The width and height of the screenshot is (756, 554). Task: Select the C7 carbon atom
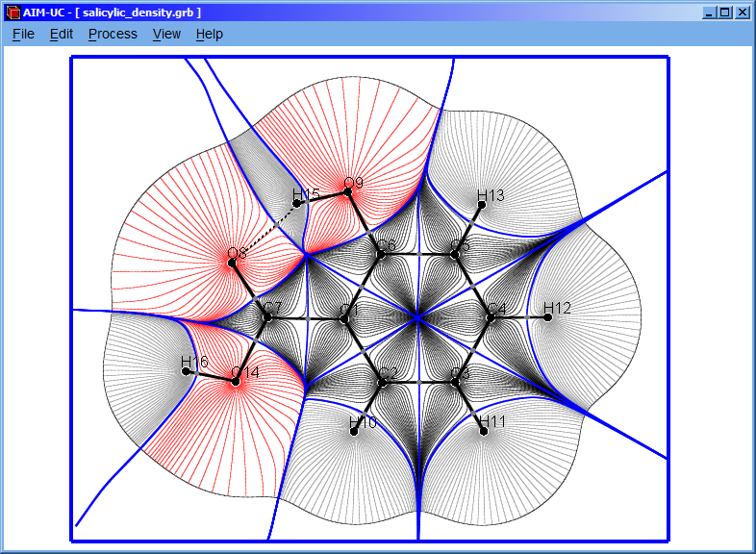coord(268,316)
